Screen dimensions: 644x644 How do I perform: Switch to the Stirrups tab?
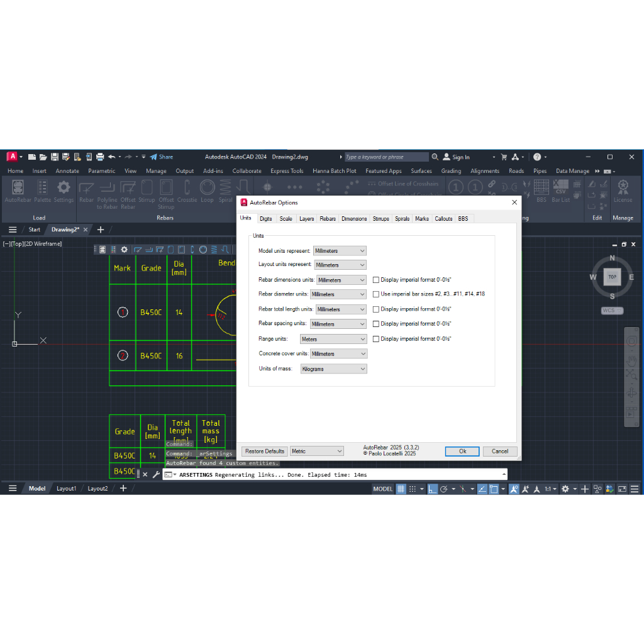click(380, 219)
